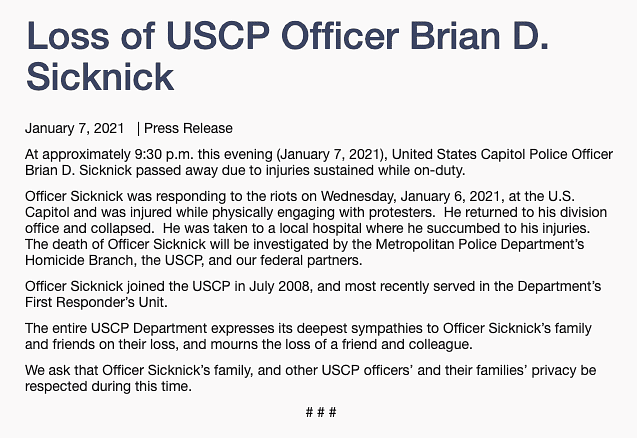Click the date "January 7, 2021"

click(74, 128)
